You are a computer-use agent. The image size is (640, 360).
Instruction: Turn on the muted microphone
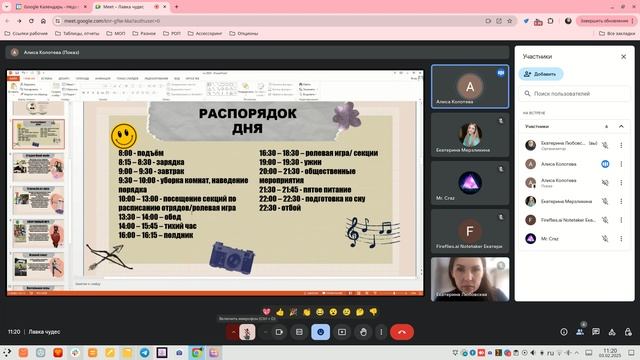tap(247, 332)
